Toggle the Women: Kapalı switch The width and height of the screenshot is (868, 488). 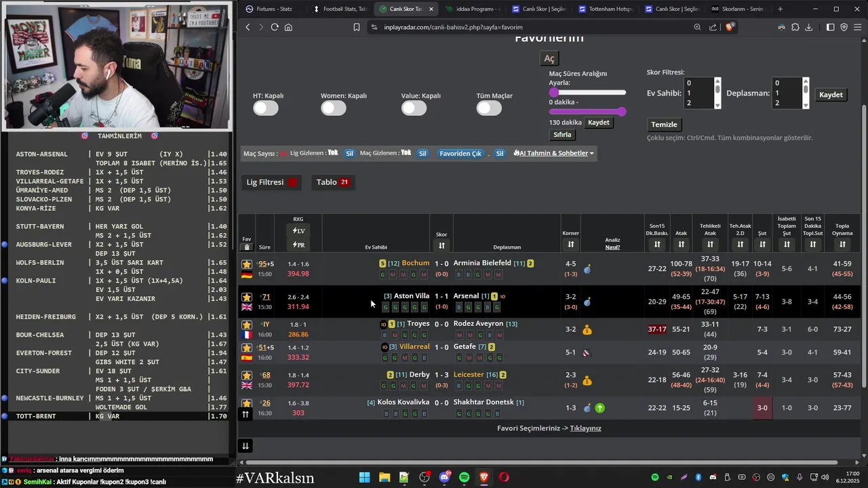(334, 108)
